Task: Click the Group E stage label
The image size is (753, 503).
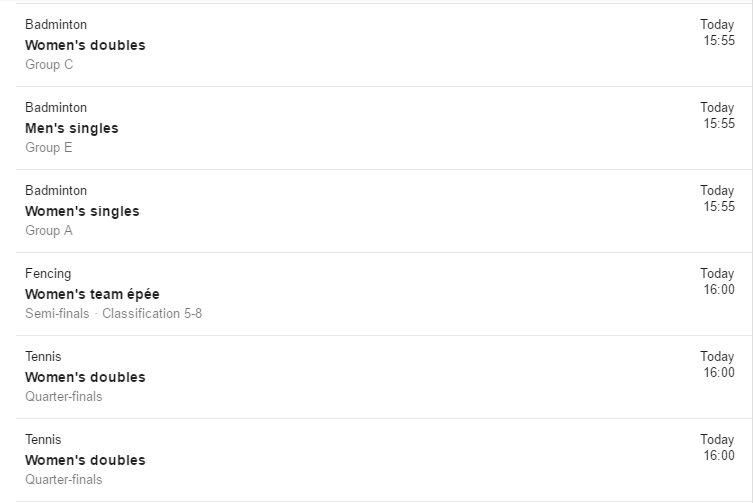Action: (49, 147)
